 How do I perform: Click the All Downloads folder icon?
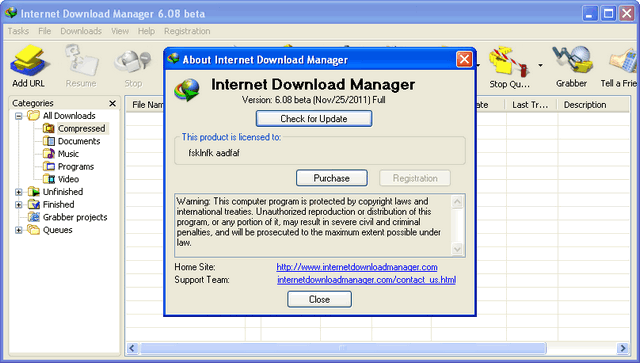pos(33,116)
